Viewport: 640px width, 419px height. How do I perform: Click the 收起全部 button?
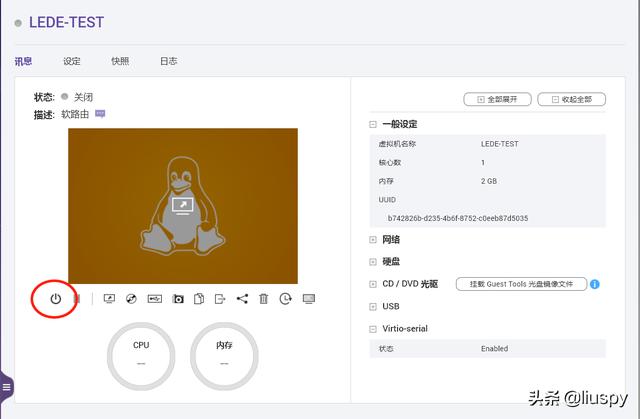(571, 99)
